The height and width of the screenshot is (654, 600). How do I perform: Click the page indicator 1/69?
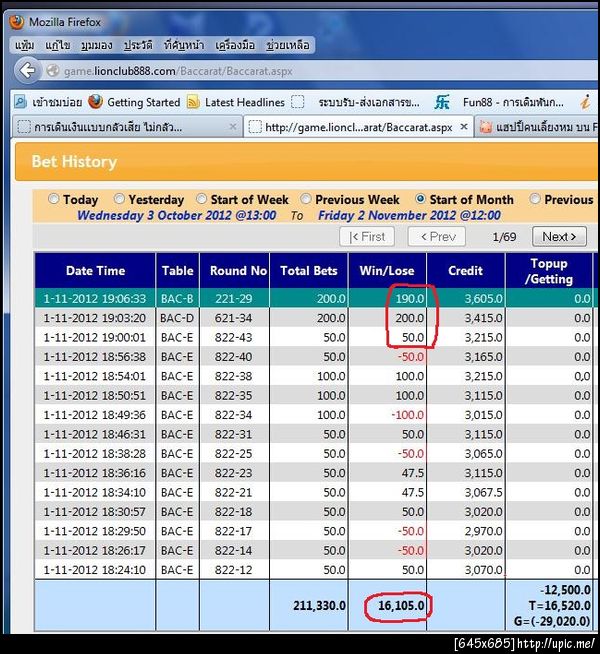pyautogui.click(x=504, y=237)
